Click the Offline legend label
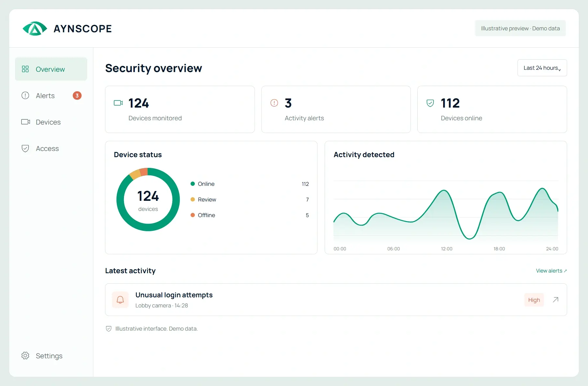Image resolution: width=588 pixels, height=386 pixels. [207, 215]
